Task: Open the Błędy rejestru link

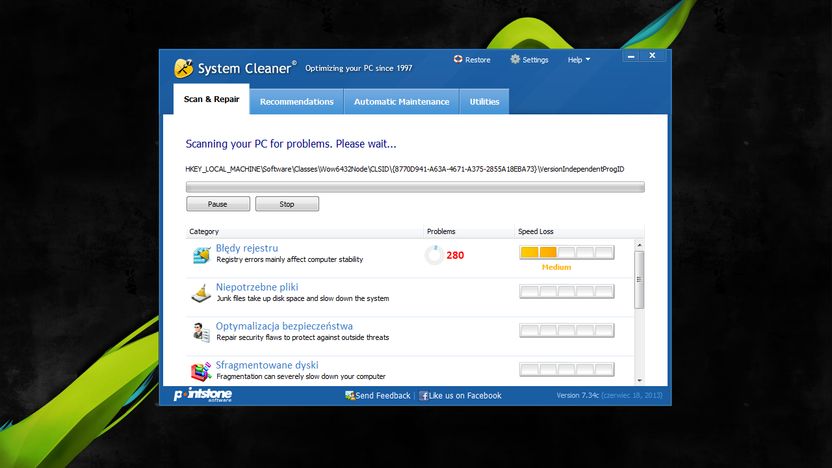Action: (x=247, y=248)
